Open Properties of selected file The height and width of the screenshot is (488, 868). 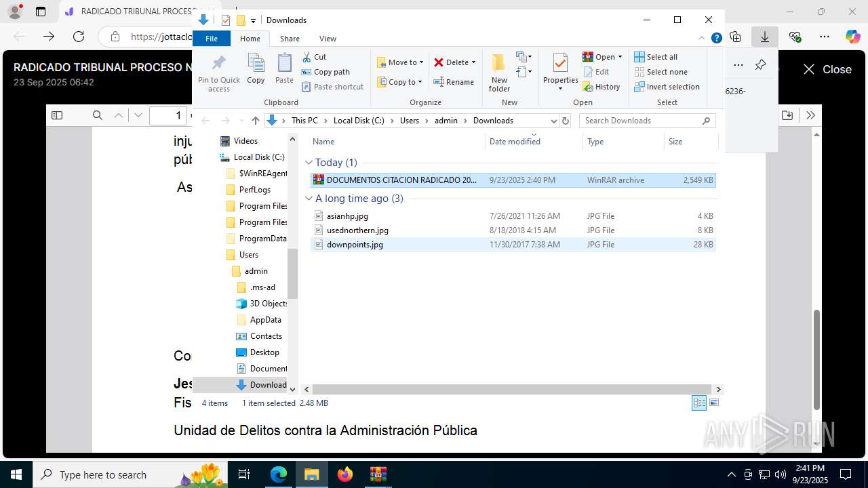(560, 73)
